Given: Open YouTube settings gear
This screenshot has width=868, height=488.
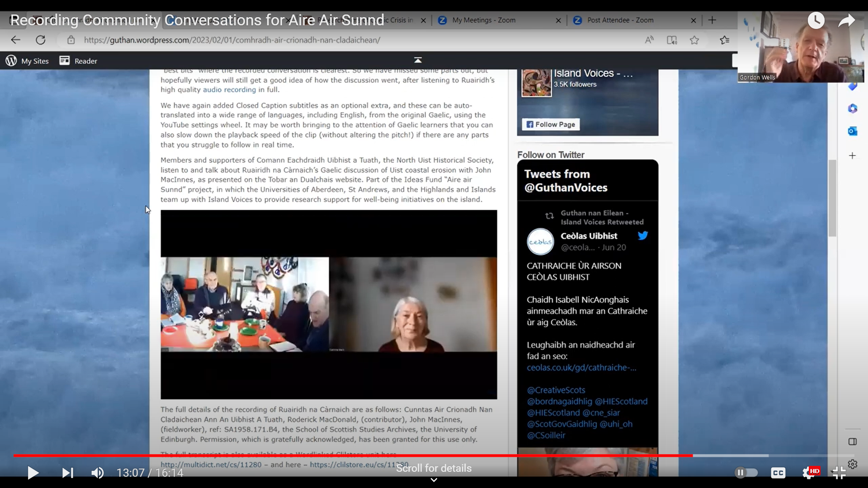Looking at the screenshot, I should pos(808,473).
